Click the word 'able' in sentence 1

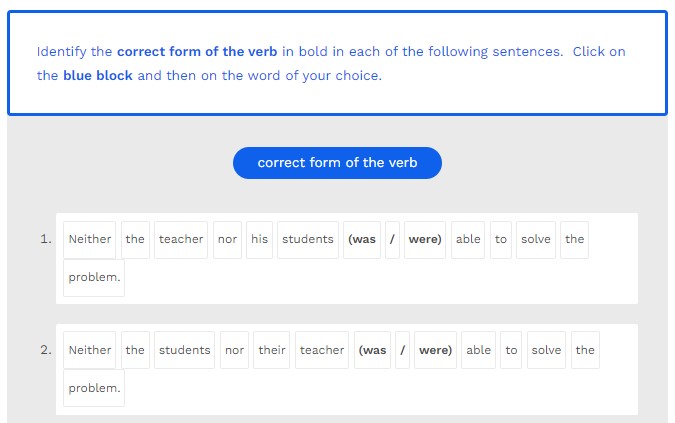[x=468, y=240]
